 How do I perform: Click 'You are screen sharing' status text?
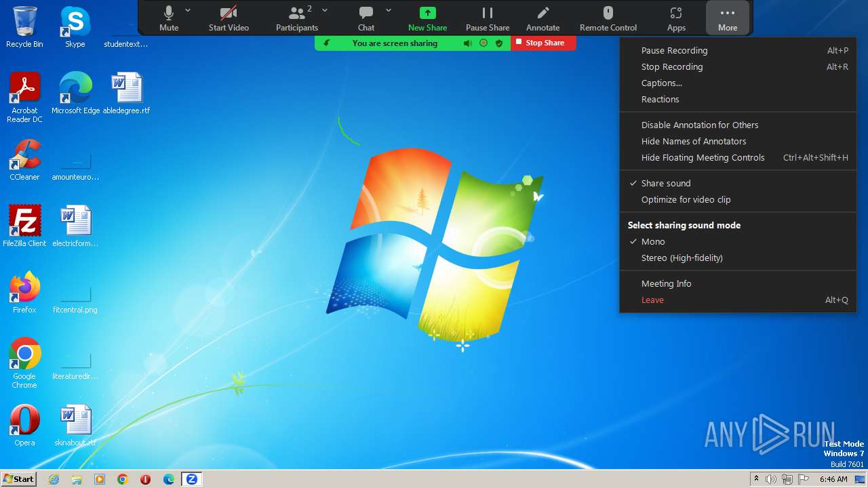click(395, 43)
